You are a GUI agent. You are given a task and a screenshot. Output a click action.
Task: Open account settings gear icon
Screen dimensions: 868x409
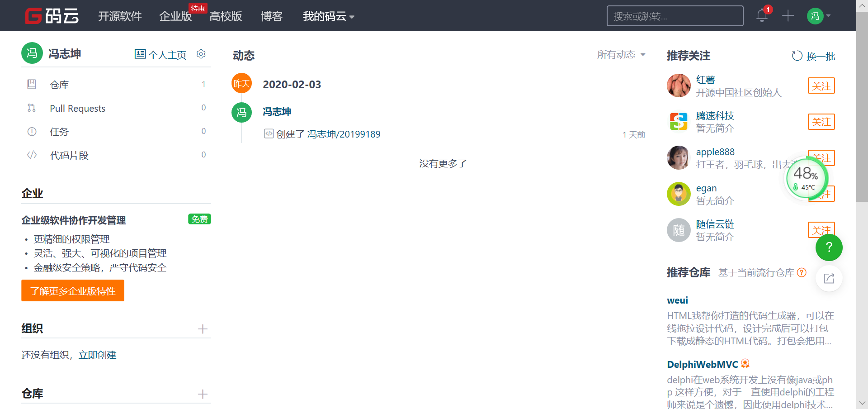point(201,54)
